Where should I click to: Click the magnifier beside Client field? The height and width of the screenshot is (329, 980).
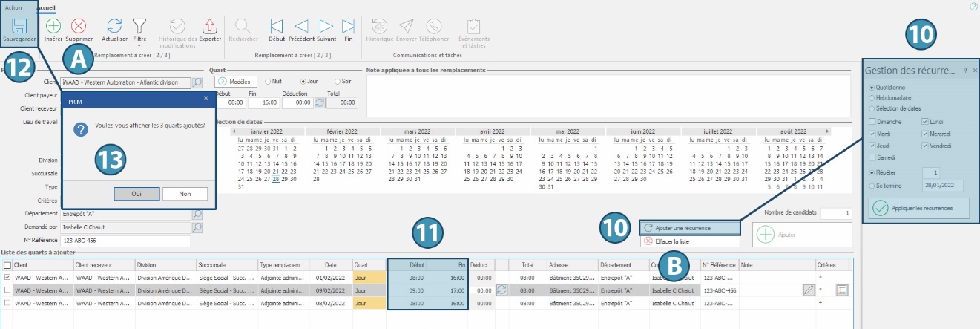(x=197, y=83)
